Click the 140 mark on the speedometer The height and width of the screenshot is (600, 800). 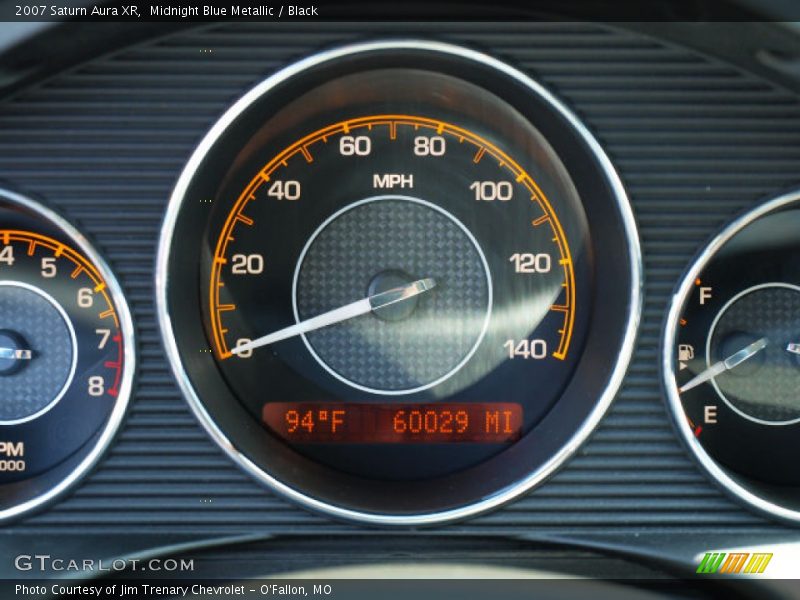click(525, 349)
